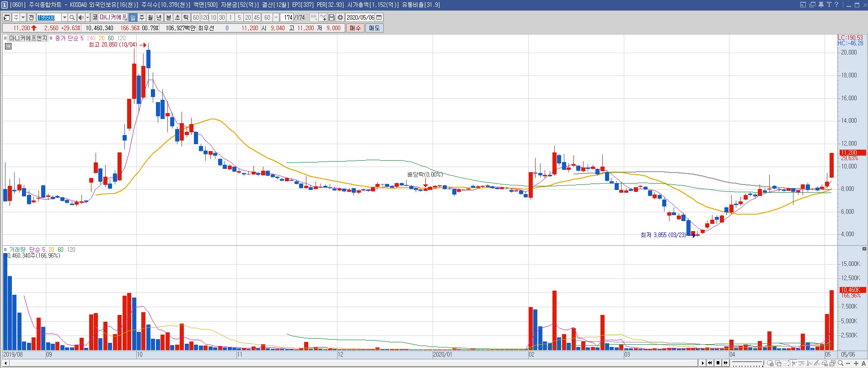Screen dimensions: 868x368
Task: Click the chart grid view icon at bottom
Action: (x=771, y=363)
